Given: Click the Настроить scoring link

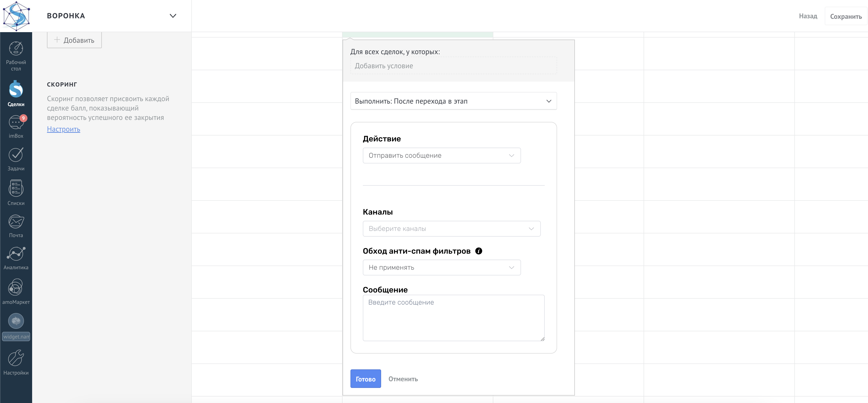Looking at the screenshot, I should (64, 129).
